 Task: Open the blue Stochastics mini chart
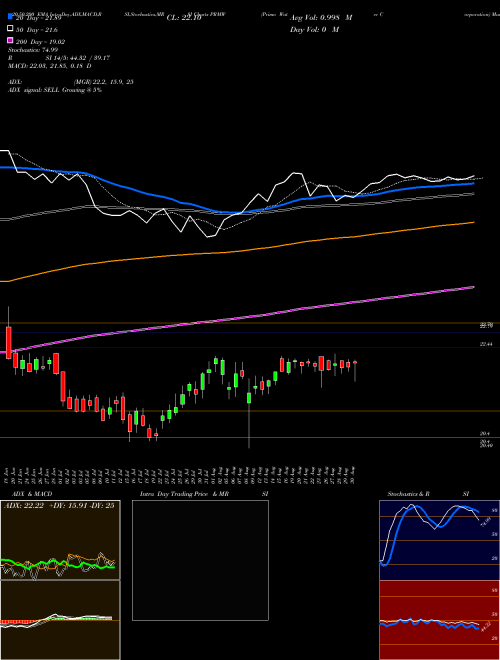point(439,540)
